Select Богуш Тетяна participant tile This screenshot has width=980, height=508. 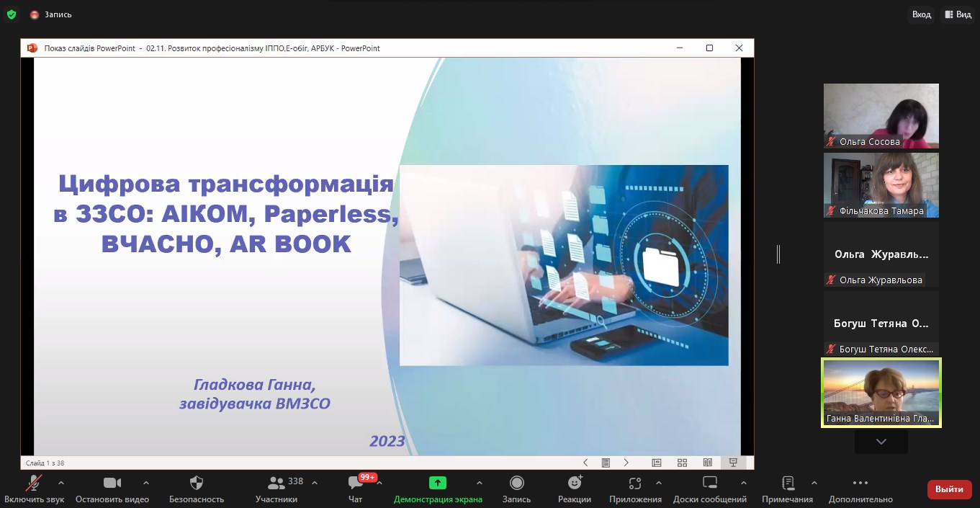click(881, 324)
